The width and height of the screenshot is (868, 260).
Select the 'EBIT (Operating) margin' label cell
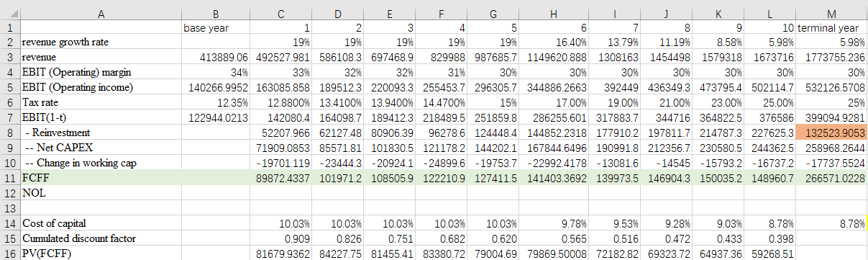[x=100, y=72]
